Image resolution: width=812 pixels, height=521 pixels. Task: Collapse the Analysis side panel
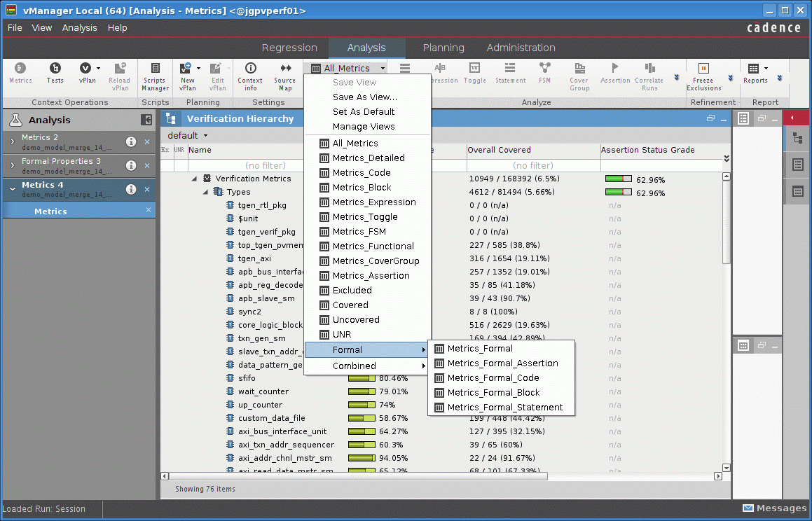(x=146, y=120)
